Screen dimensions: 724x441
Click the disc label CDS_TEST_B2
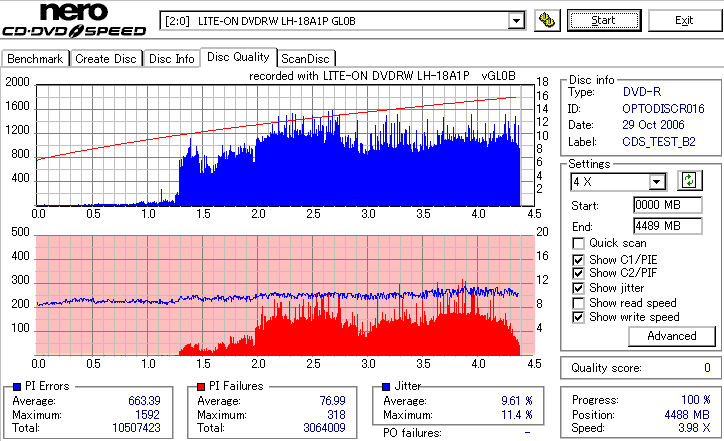pyautogui.click(x=658, y=142)
